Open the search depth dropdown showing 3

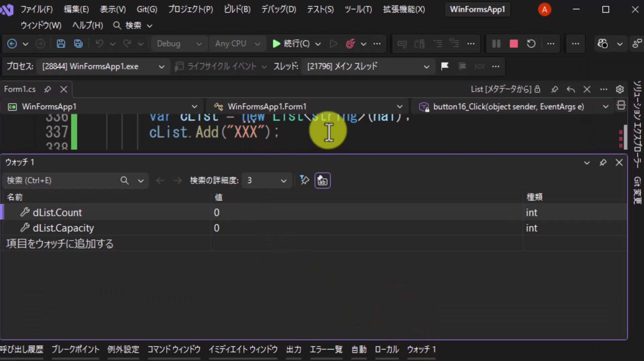click(x=267, y=180)
